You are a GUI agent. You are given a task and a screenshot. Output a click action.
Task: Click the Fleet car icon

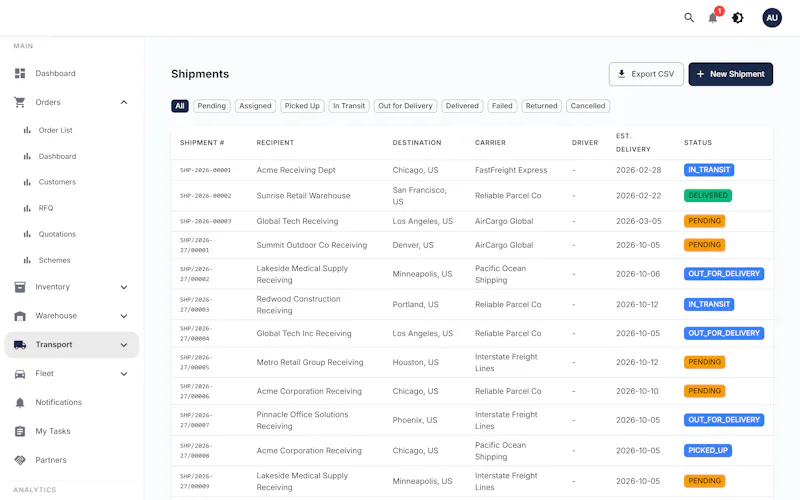tap(20, 374)
